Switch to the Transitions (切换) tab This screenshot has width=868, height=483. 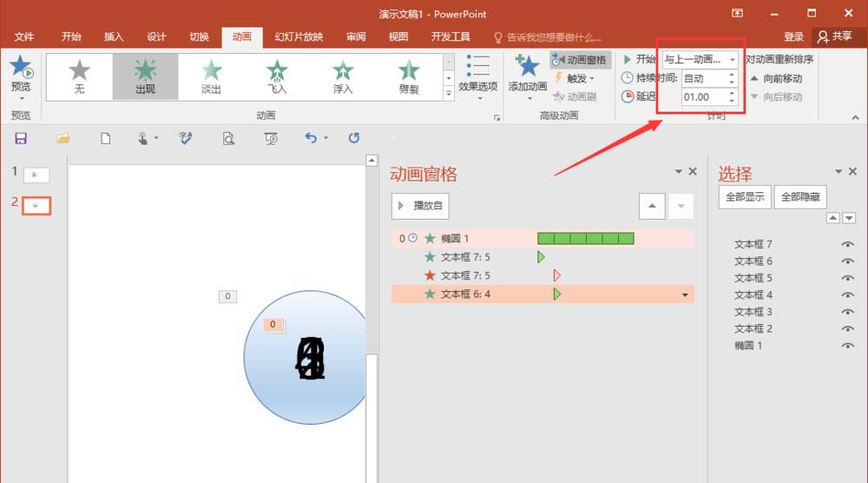point(199,36)
